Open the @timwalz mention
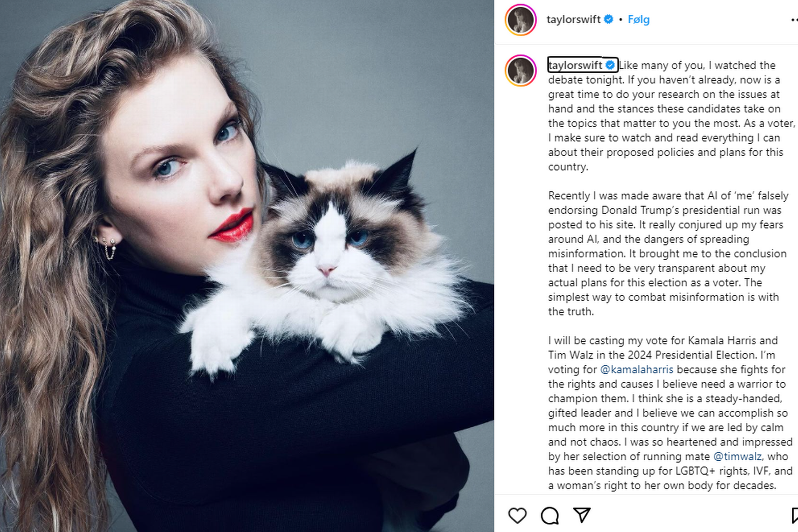This screenshot has width=798, height=532. (738, 456)
